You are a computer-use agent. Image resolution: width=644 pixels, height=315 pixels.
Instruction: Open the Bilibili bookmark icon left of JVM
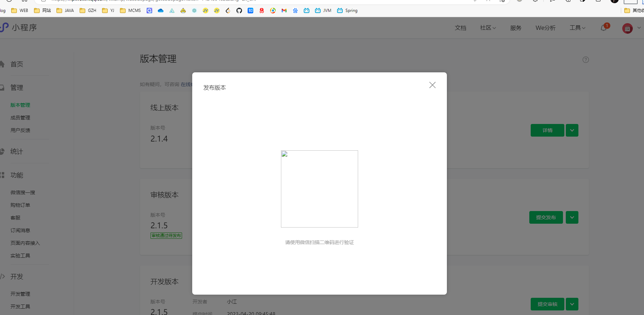(307, 11)
